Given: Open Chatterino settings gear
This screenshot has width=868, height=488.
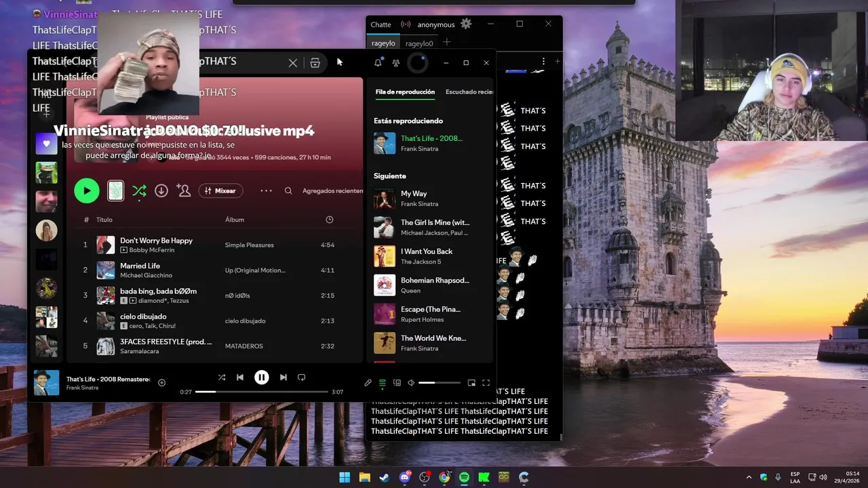Looking at the screenshot, I should (466, 24).
